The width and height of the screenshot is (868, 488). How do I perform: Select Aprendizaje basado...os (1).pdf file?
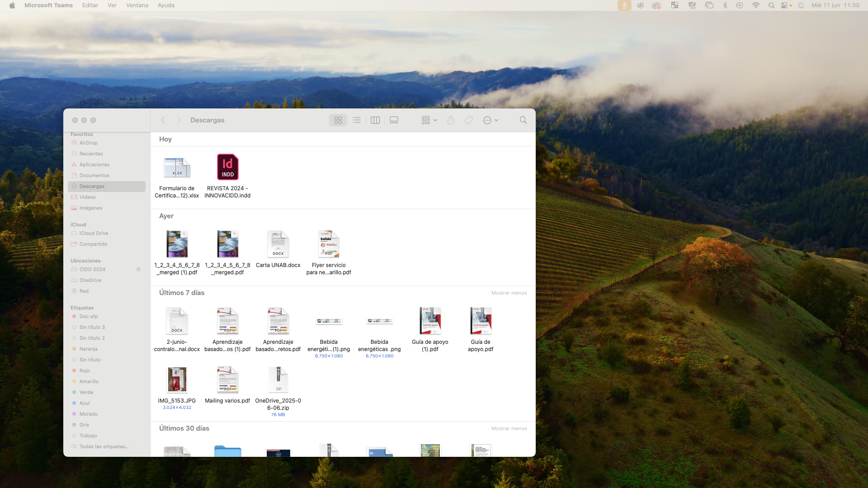click(227, 330)
